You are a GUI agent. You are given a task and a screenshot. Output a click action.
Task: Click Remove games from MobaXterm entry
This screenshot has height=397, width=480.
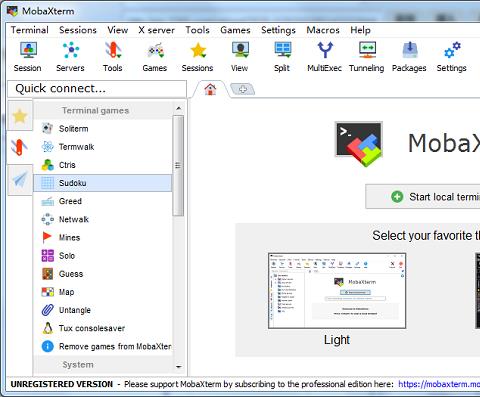pyautogui.click(x=103, y=346)
